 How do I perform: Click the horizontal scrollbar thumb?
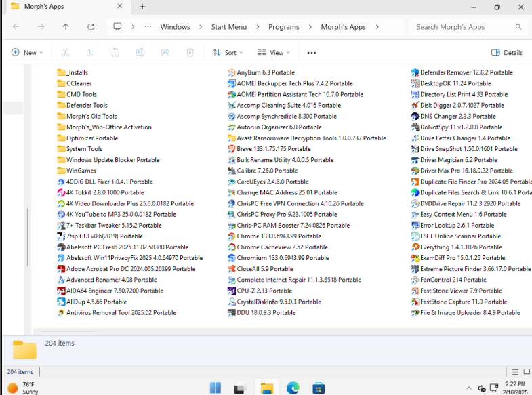click(68, 331)
